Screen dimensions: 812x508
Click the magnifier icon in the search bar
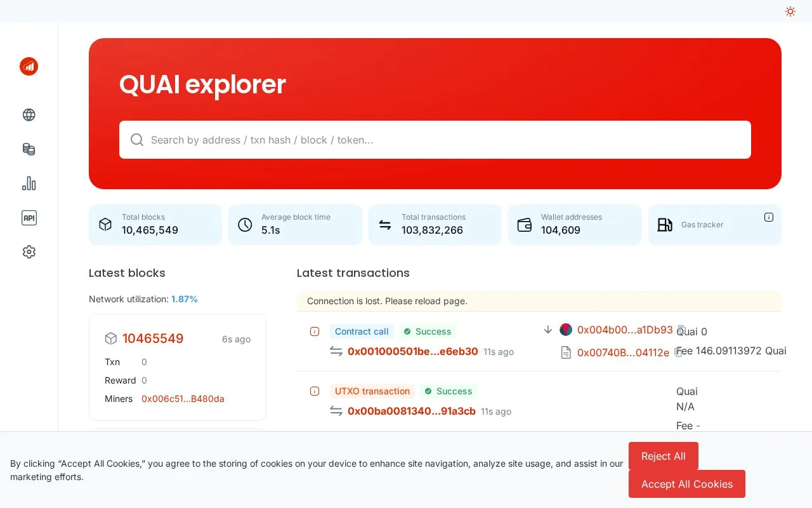(137, 140)
